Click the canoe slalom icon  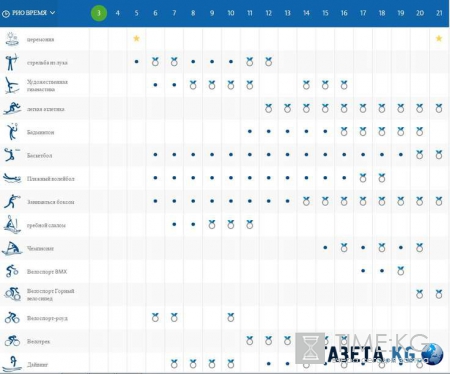[x=12, y=224]
